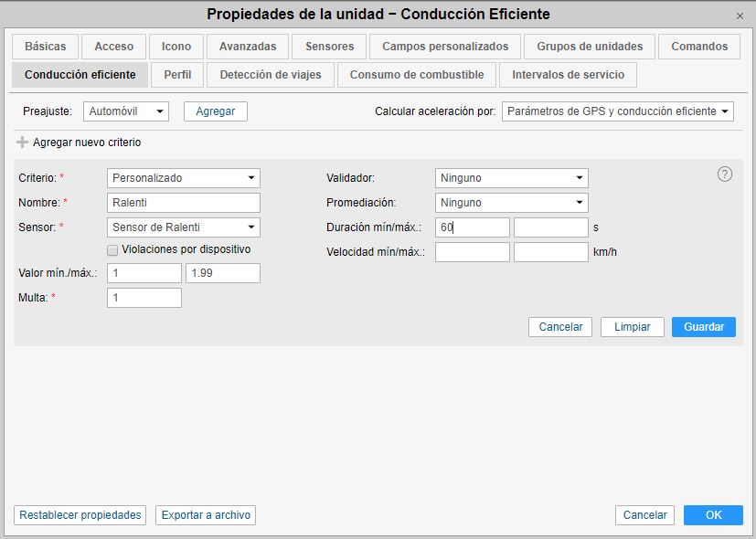
Task: Click the plus icon to add criterion
Action: (23, 143)
